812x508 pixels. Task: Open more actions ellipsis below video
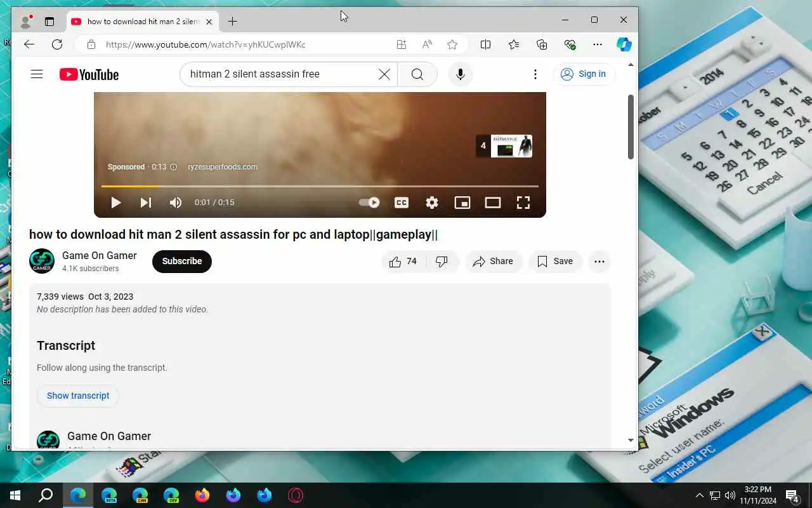(599, 262)
